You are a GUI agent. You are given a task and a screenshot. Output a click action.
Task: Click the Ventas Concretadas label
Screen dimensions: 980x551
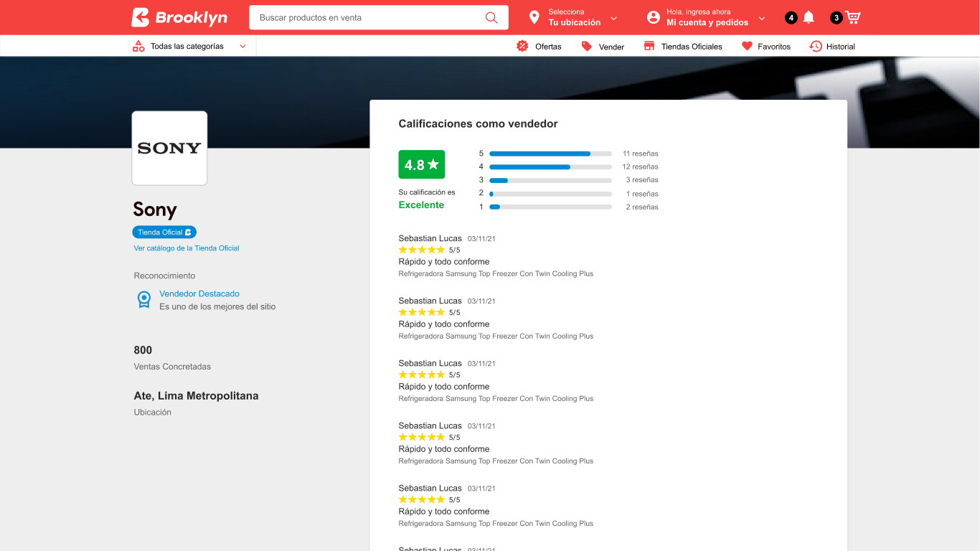pos(172,367)
